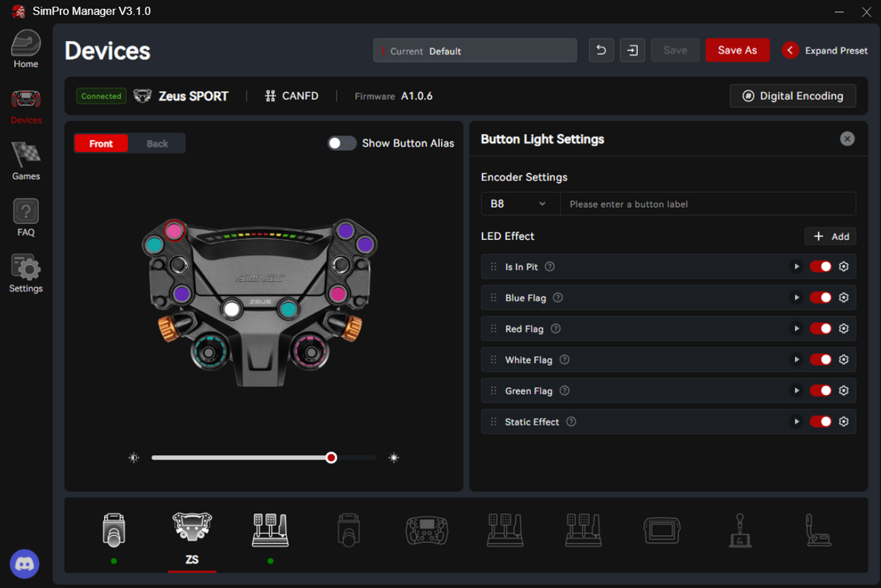The width and height of the screenshot is (881, 588).
Task: Disable the Blue Flag effect
Action: [821, 297]
